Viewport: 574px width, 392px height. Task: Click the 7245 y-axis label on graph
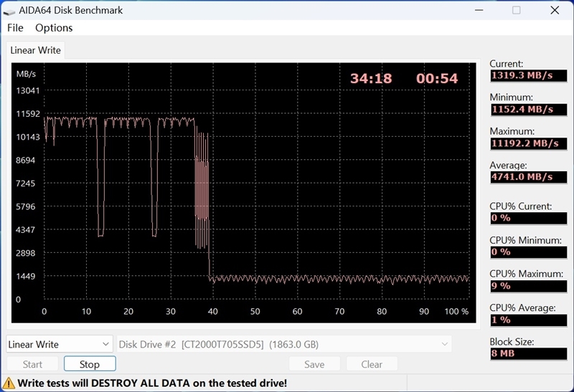[25, 183]
